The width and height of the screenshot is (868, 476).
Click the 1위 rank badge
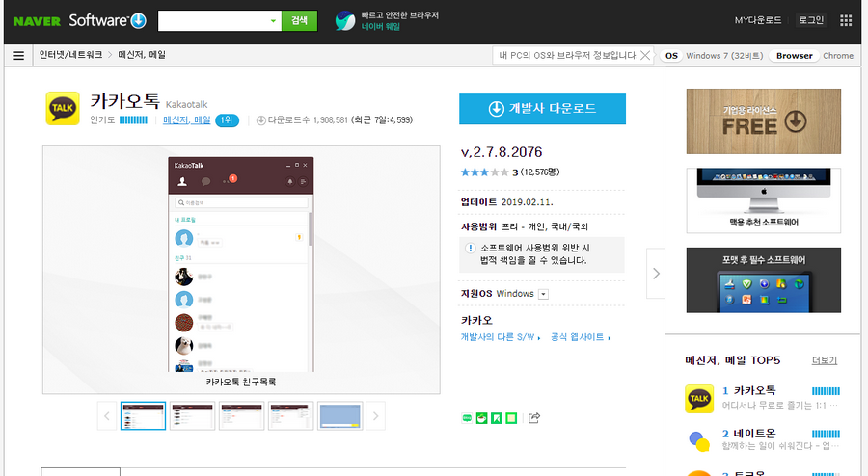[x=227, y=120]
